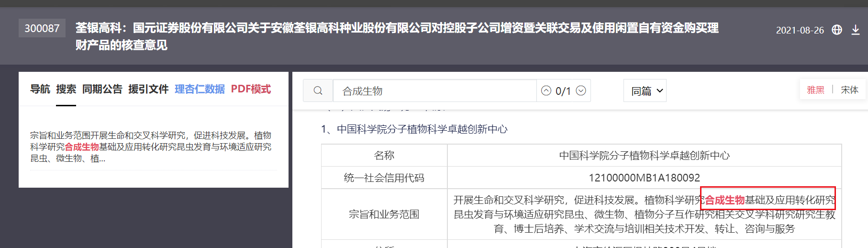Select the 雅黑 font option
The width and height of the screenshot is (868, 248).
[815, 90]
